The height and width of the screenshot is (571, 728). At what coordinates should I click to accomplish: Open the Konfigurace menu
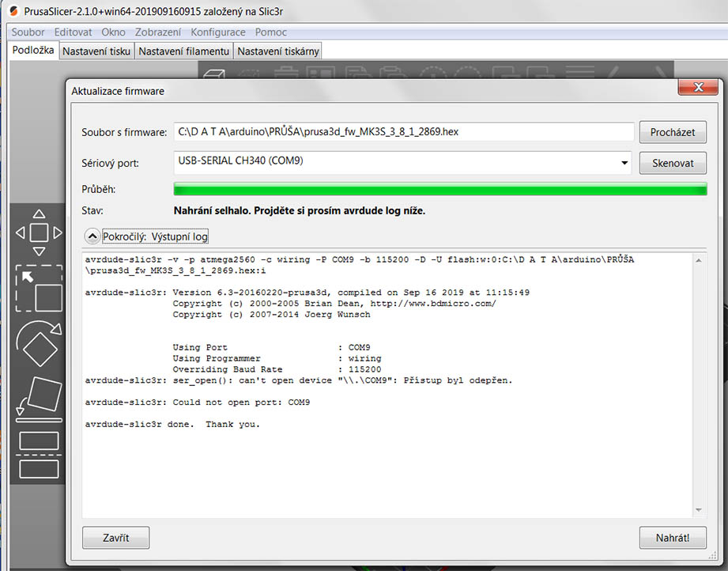coord(218,32)
